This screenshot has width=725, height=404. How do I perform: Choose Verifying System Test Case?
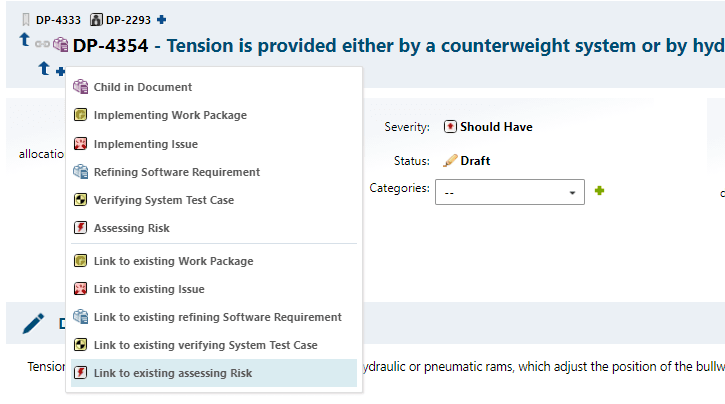[163, 200]
